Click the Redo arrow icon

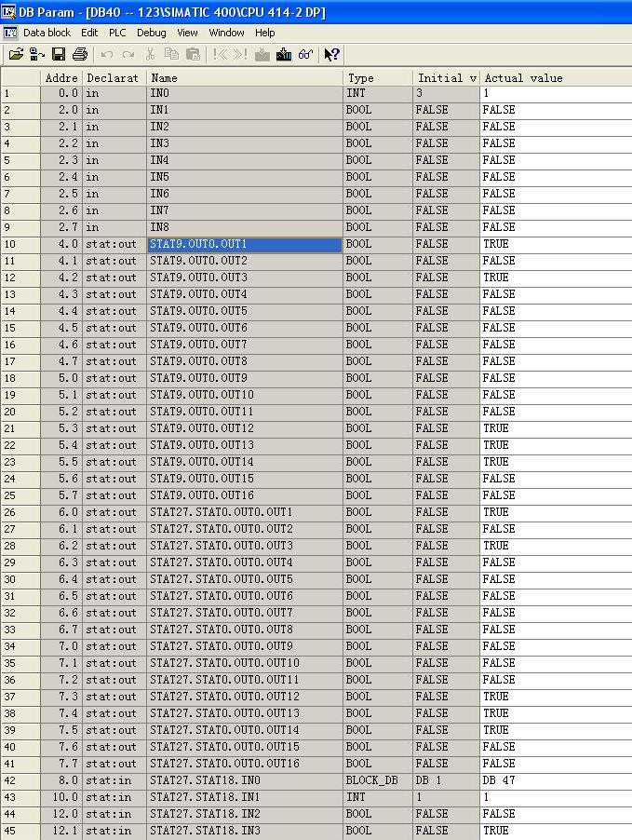click(x=128, y=54)
